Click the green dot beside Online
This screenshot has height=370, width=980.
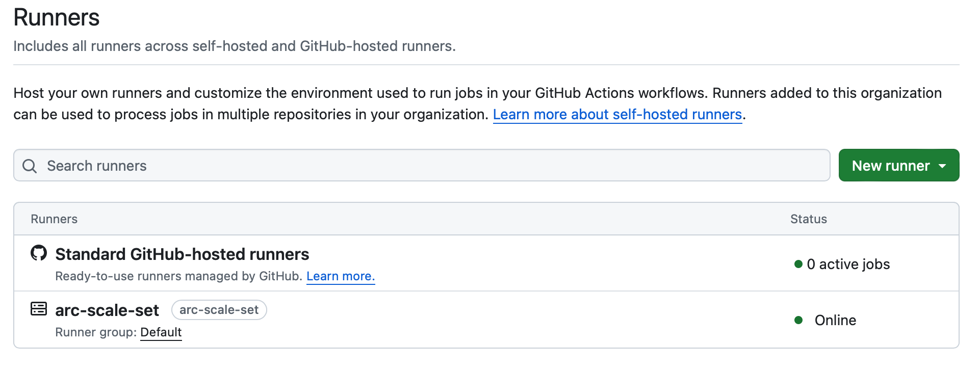click(x=798, y=320)
